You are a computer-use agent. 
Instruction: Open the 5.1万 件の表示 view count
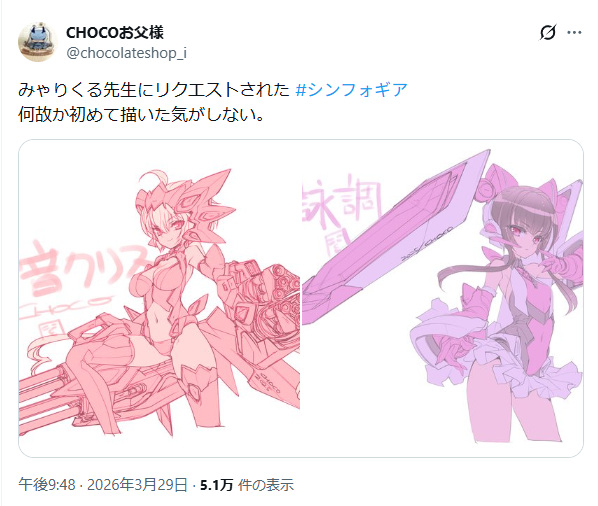tap(247, 485)
